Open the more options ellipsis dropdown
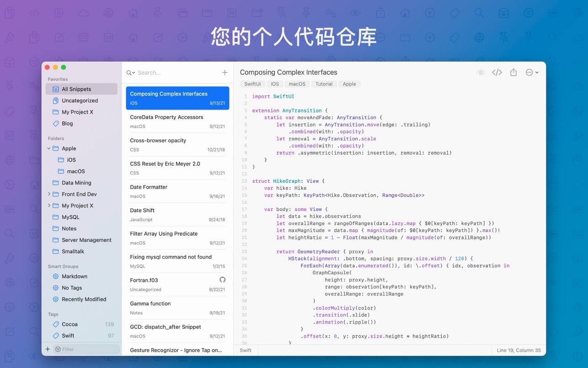Screen dimensions: 588x368 (532, 72)
